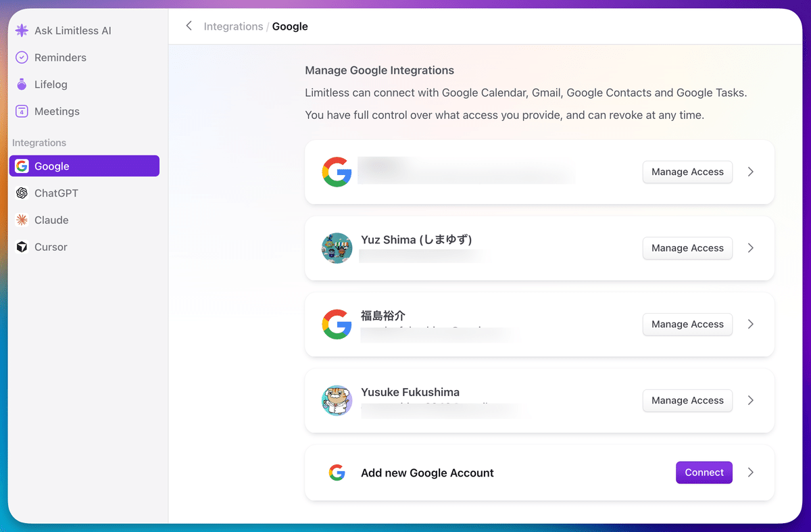This screenshot has width=811, height=532.
Task: Expand the first blurred Google account row
Action: [750, 172]
